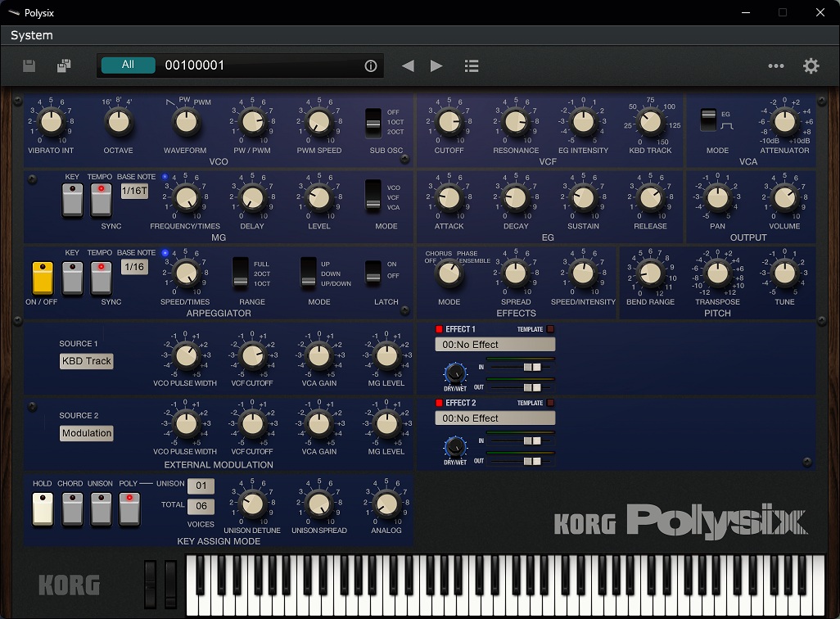Open the preset info icon

coord(371,66)
